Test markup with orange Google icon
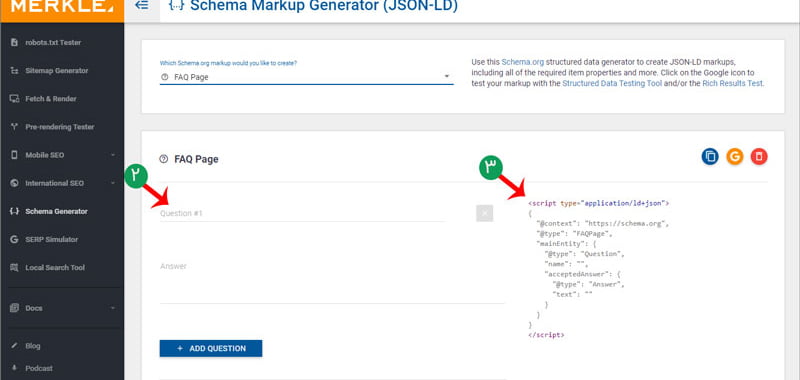Screen dimensions: 800x380 coord(735,157)
